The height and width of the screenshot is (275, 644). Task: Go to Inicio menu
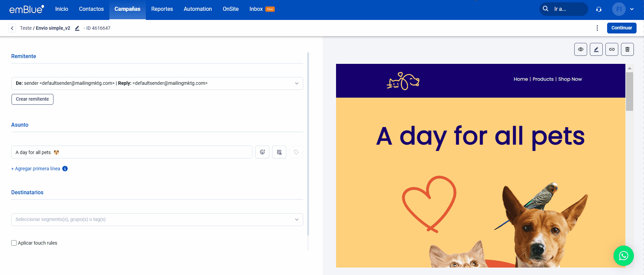coord(62,9)
